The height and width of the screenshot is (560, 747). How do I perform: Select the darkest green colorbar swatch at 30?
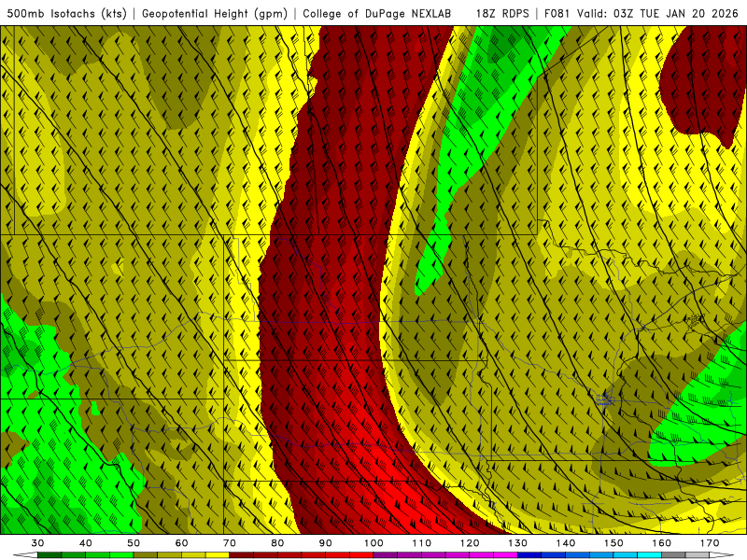[x=49, y=555]
